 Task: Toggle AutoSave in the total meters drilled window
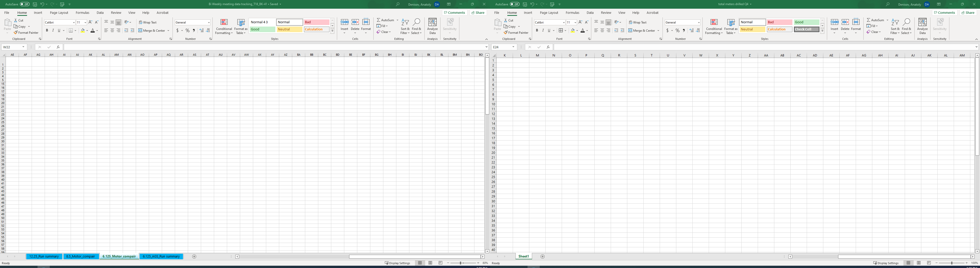(x=515, y=4)
